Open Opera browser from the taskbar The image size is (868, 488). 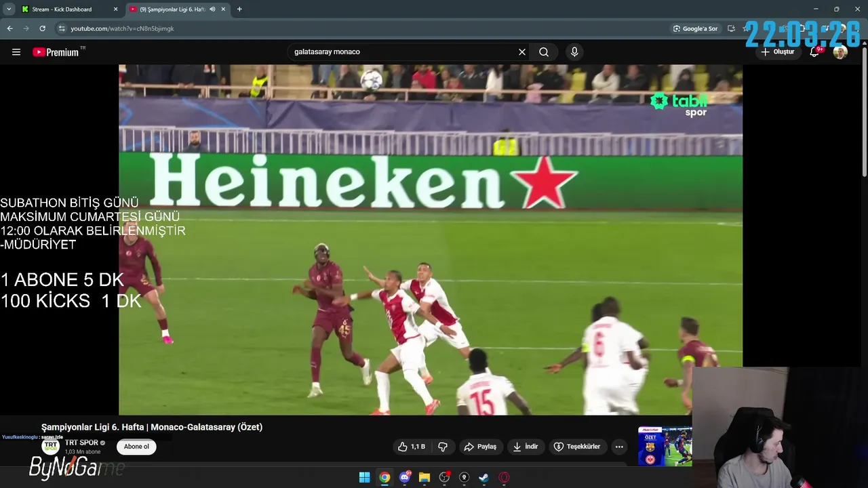(504, 478)
